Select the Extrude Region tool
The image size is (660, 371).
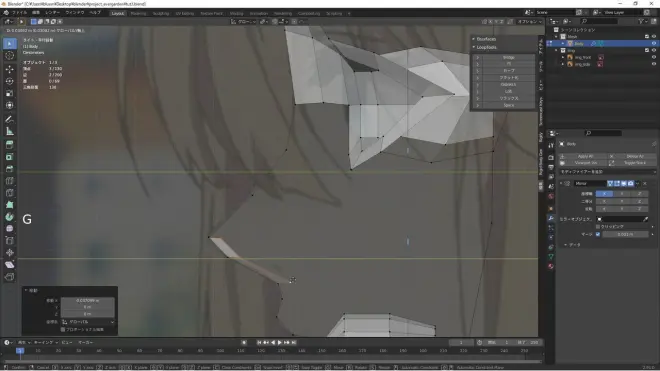coord(10,145)
